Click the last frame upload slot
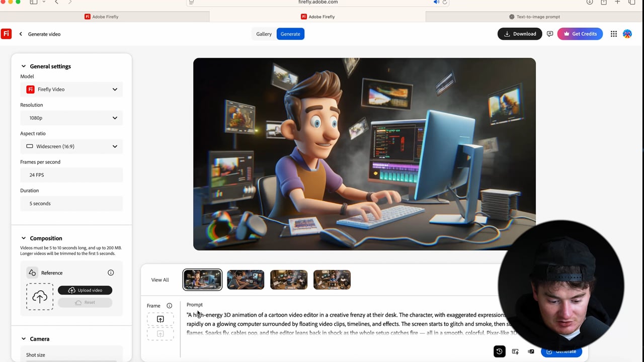 [160, 334]
